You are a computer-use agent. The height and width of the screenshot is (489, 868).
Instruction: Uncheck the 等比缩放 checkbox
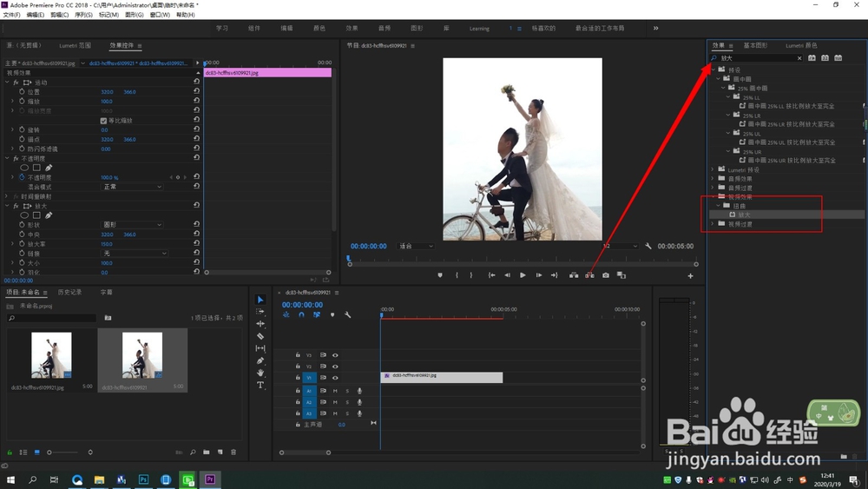pyautogui.click(x=103, y=120)
